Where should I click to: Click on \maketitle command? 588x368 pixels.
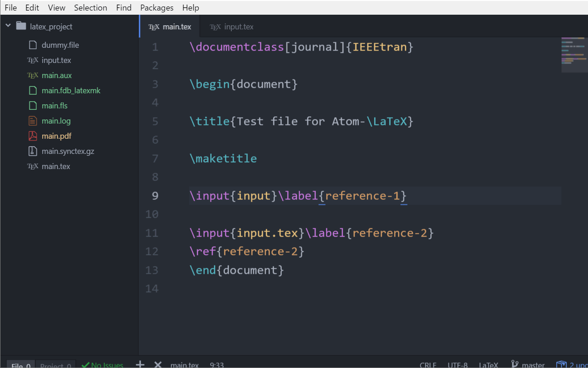(x=223, y=159)
